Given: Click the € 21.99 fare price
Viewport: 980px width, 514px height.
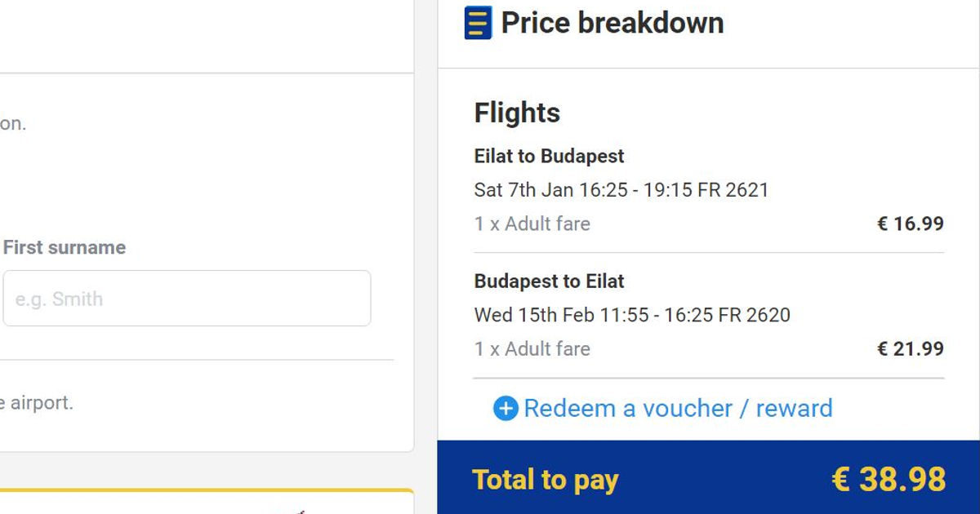Looking at the screenshot, I should [911, 348].
